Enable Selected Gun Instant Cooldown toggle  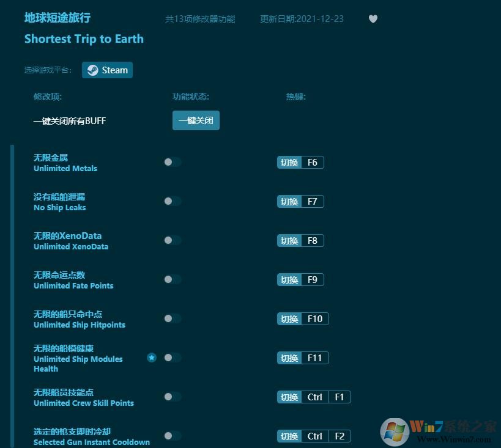(x=173, y=436)
